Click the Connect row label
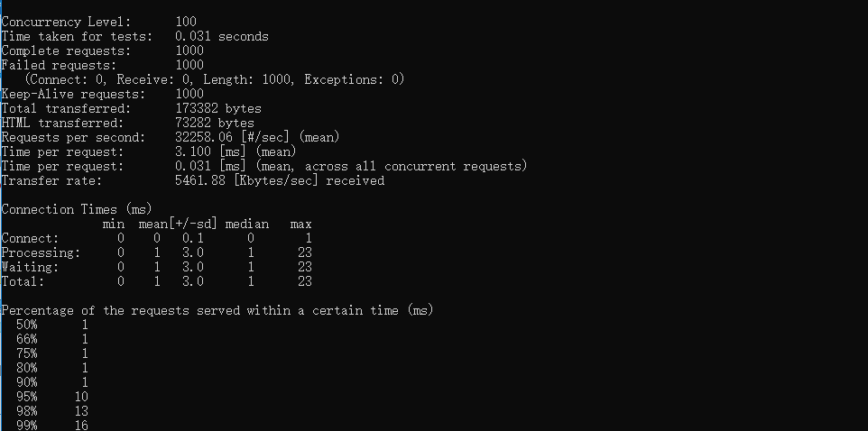Image resolution: width=868 pixels, height=431 pixels. tap(29, 238)
